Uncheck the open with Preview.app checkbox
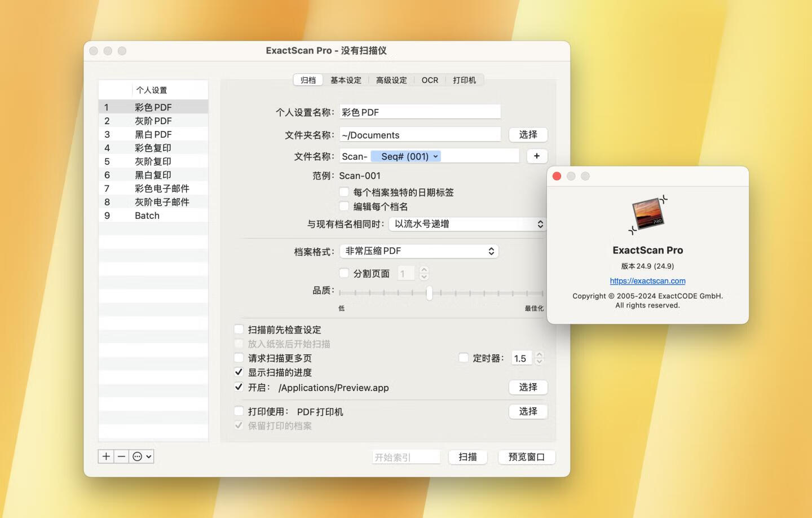Viewport: 812px width, 518px height. click(239, 387)
